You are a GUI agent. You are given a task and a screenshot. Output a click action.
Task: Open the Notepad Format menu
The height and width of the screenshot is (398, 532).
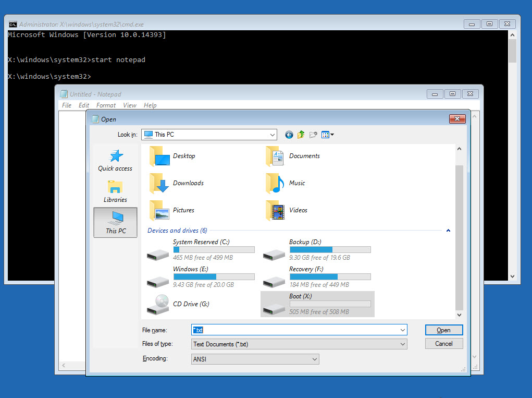pos(106,105)
